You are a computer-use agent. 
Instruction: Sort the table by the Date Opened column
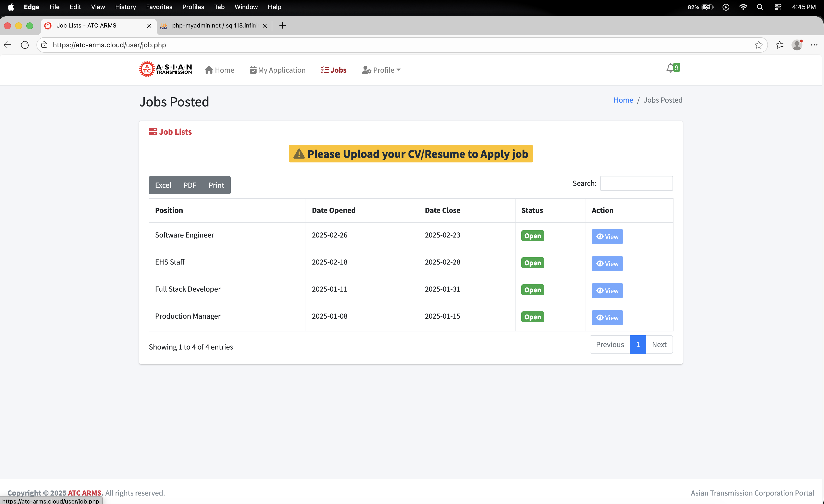tap(333, 210)
